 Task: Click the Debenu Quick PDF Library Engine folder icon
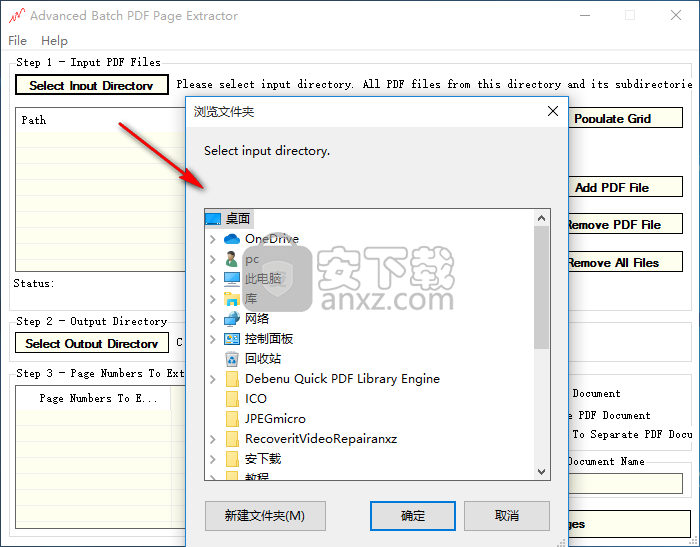[x=232, y=379]
